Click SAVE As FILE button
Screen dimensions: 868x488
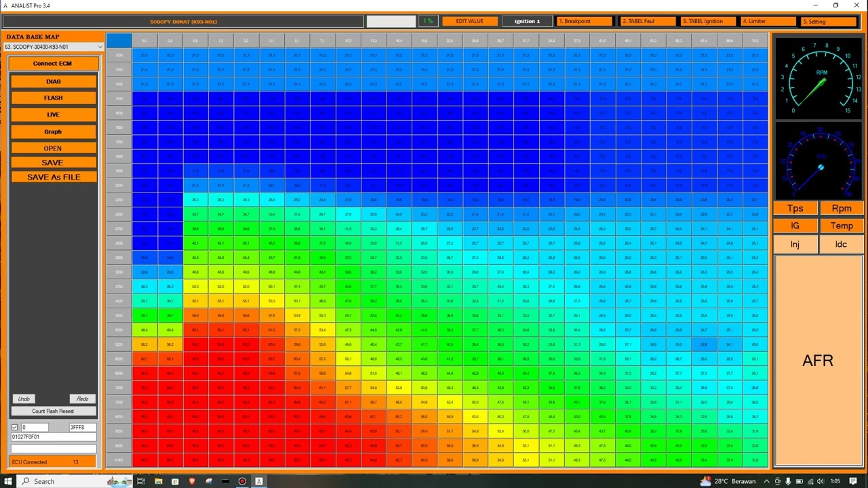point(54,177)
